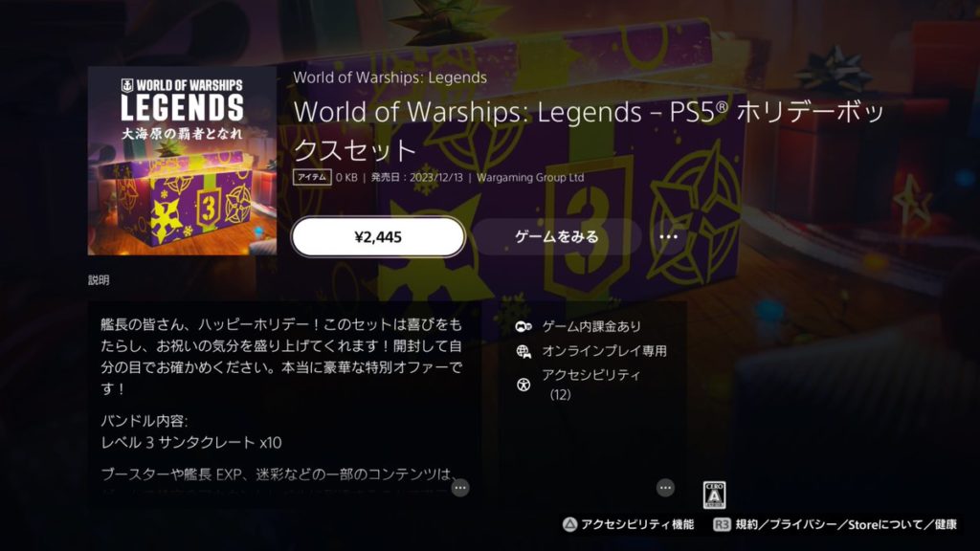Click the online play only globe icon
This screenshot has width=980, height=551.
pos(523,352)
